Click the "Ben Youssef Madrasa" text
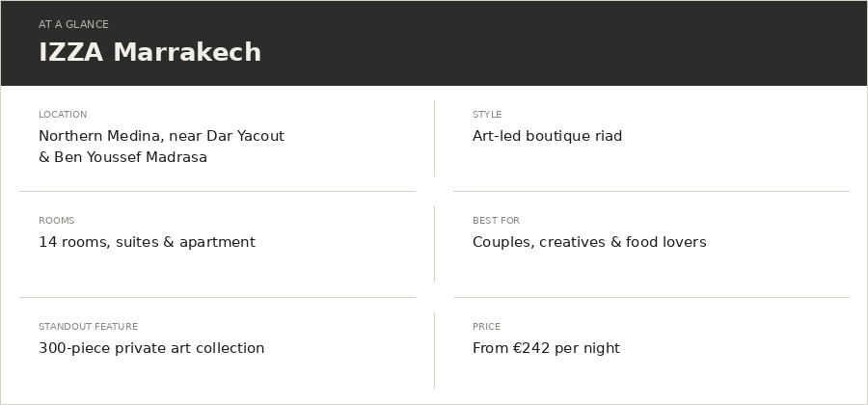Image resolution: width=868 pixels, height=405 pixels. [x=130, y=157]
